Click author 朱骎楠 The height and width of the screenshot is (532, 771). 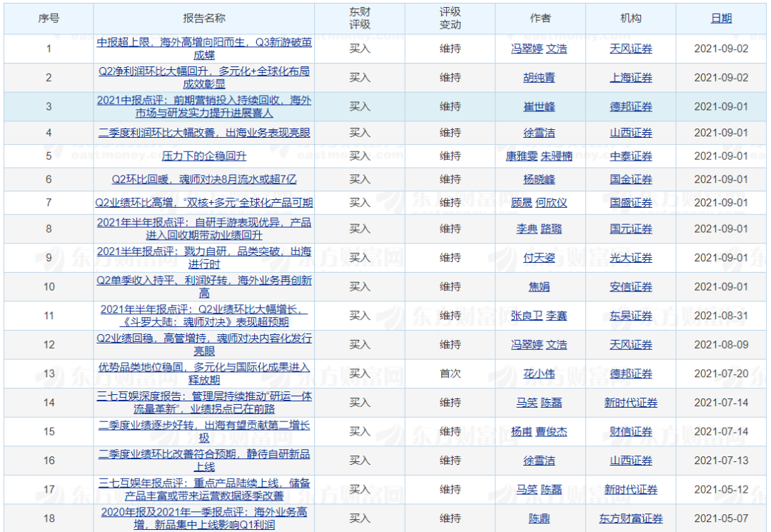(557, 156)
